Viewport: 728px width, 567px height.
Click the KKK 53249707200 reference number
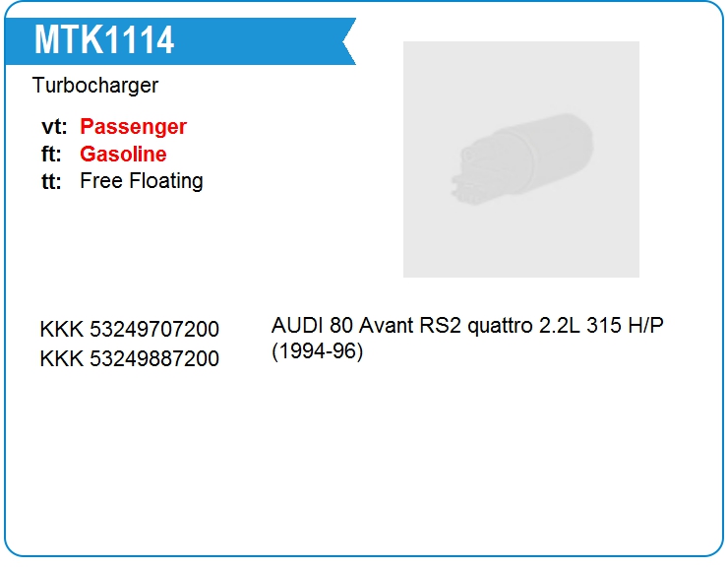click(129, 329)
